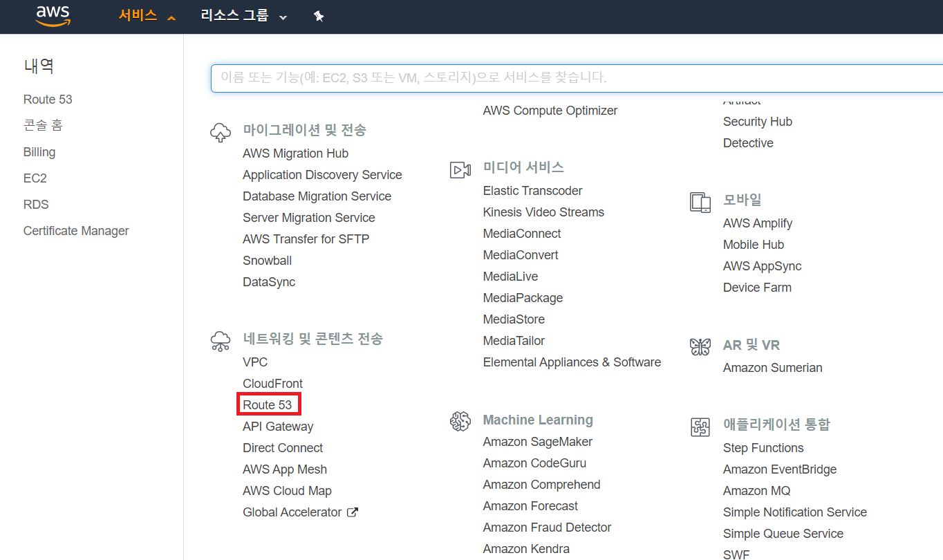Collapse the 서비스 services menu

point(147,16)
